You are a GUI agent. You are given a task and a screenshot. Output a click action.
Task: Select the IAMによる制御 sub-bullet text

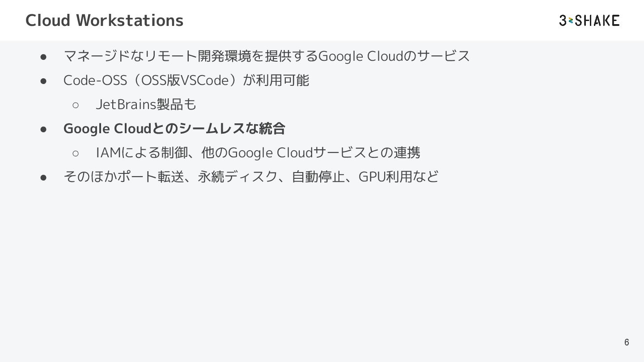258,153
